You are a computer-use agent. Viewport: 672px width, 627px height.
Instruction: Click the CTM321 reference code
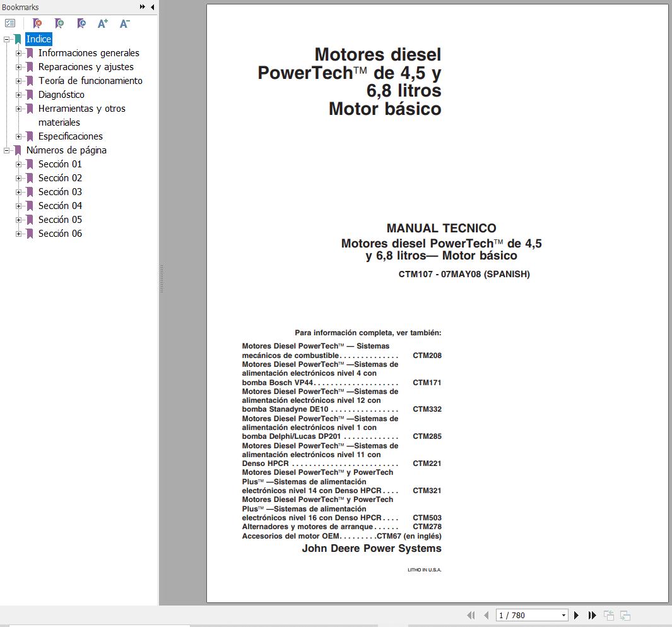(427, 491)
